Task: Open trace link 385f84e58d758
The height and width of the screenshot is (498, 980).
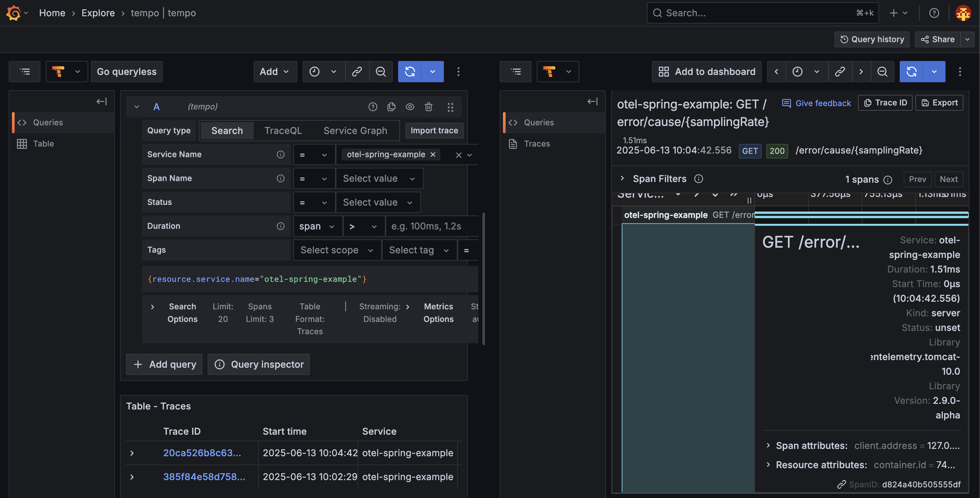Action: click(x=204, y=477)
